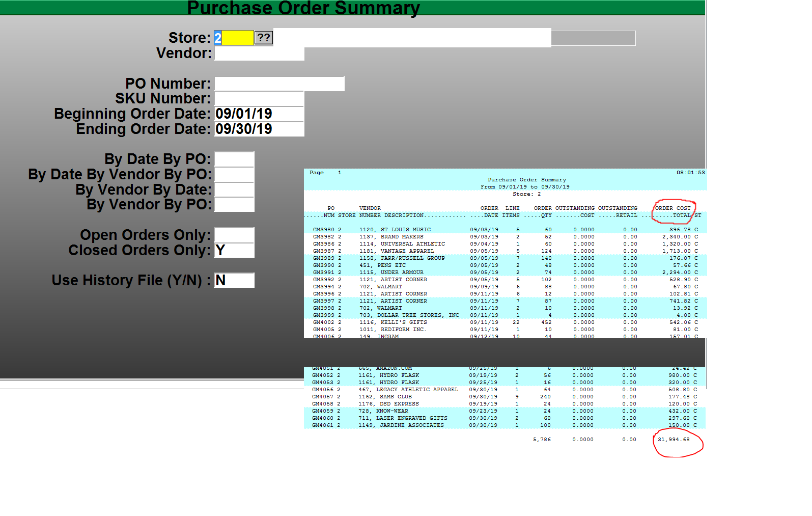The width and height of the screenshot is (812, 516).
Task: Click the Store number input field
Action: (234, 38)
